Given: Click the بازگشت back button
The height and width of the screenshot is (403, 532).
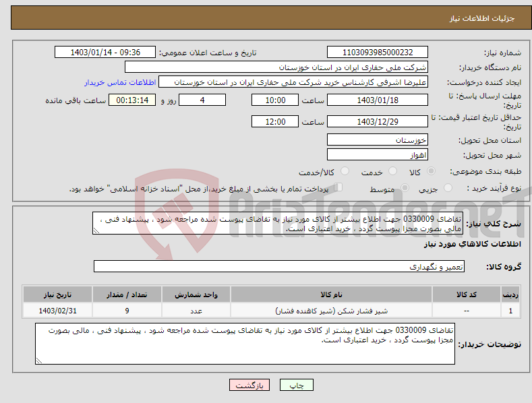Looking at the screenshot, I should pyautogui.click(x=249, y=385).
